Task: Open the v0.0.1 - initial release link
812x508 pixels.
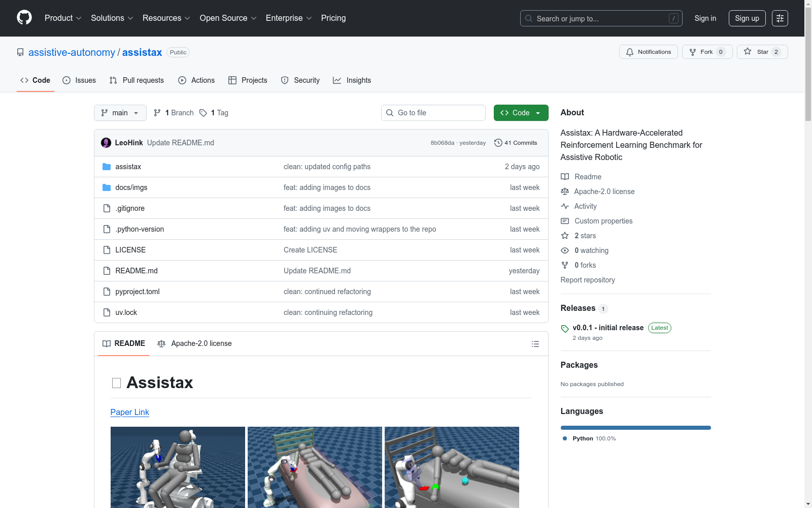Action: click(608, 328)
